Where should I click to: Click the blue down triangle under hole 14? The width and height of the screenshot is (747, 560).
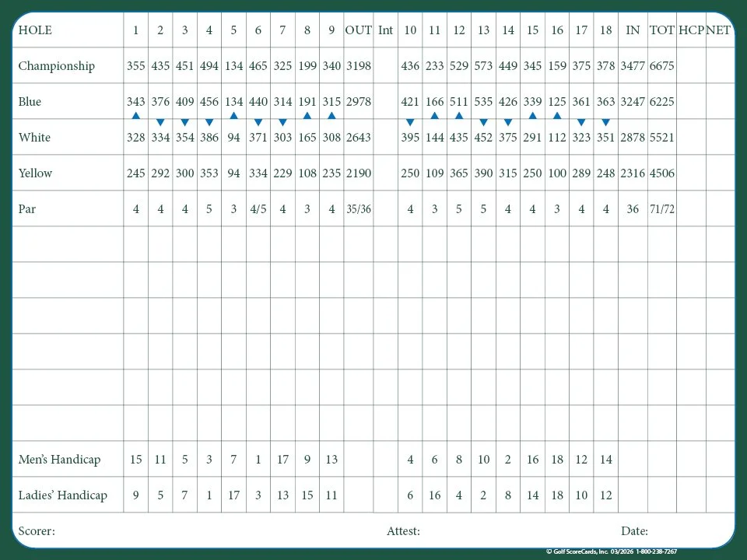tap(508, 122)
